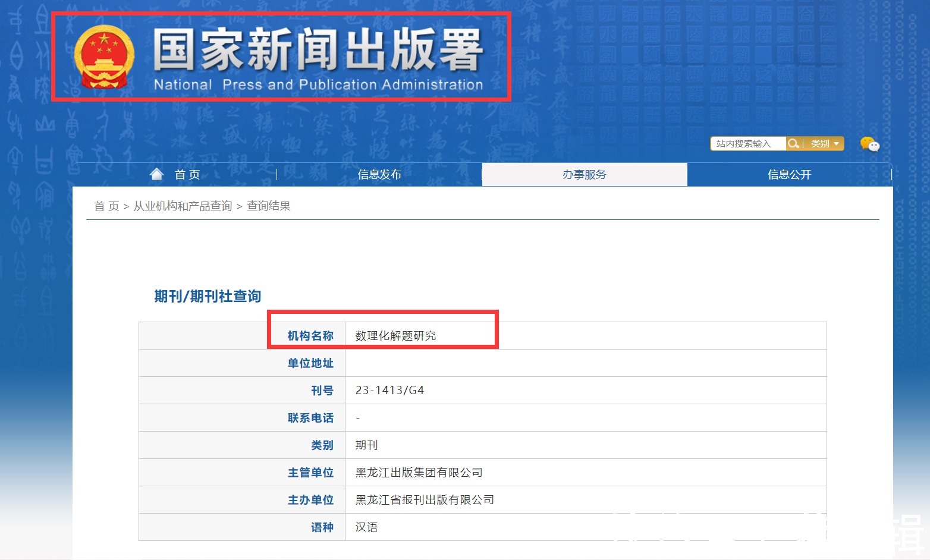Open the 从业机构和产品查询 breadcrumb link
Viewport: 930px width, 560px height.
click(x=183, y=206)
